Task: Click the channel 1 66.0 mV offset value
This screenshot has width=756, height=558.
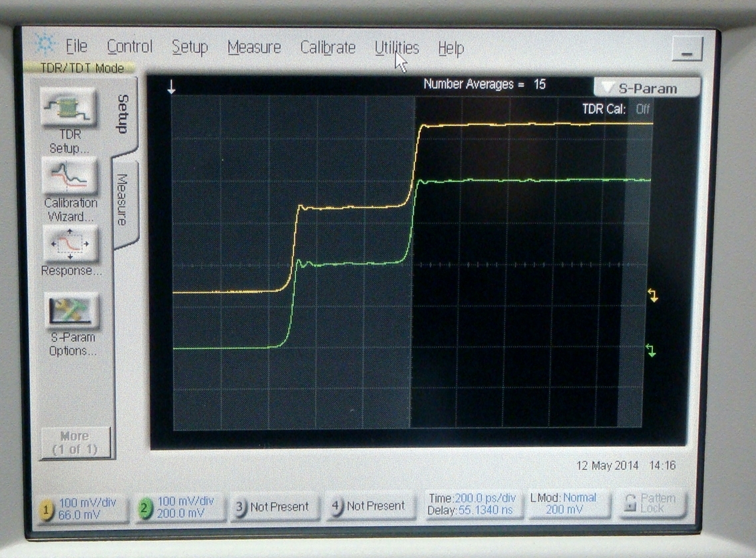Action: 79,515
